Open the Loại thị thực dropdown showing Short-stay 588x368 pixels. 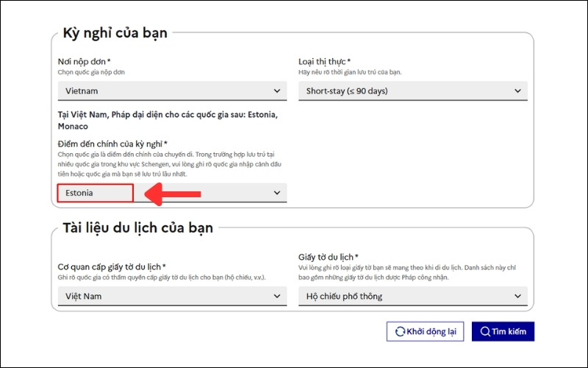coord(413,91)
